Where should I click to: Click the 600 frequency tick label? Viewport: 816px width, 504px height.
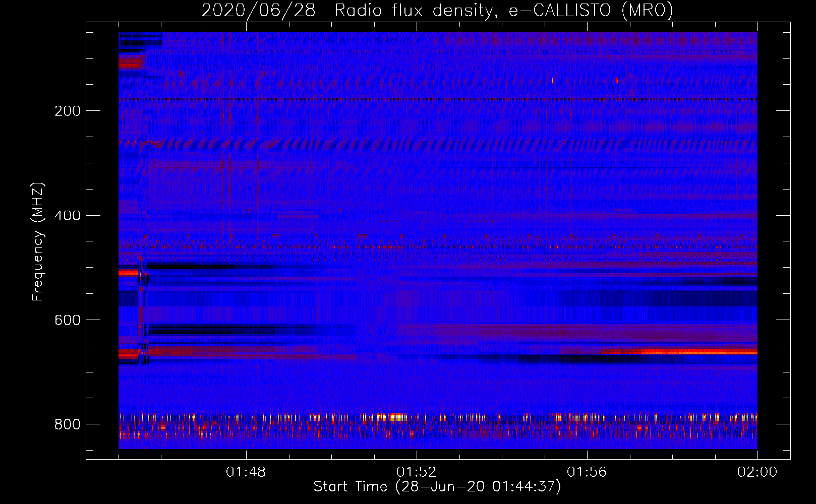pos(68,321)
